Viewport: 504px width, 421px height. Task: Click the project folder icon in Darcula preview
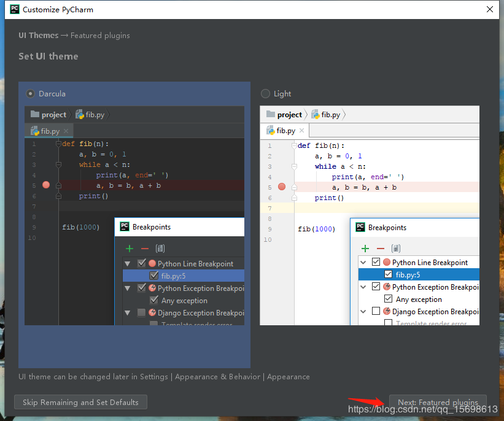(35, 114)
